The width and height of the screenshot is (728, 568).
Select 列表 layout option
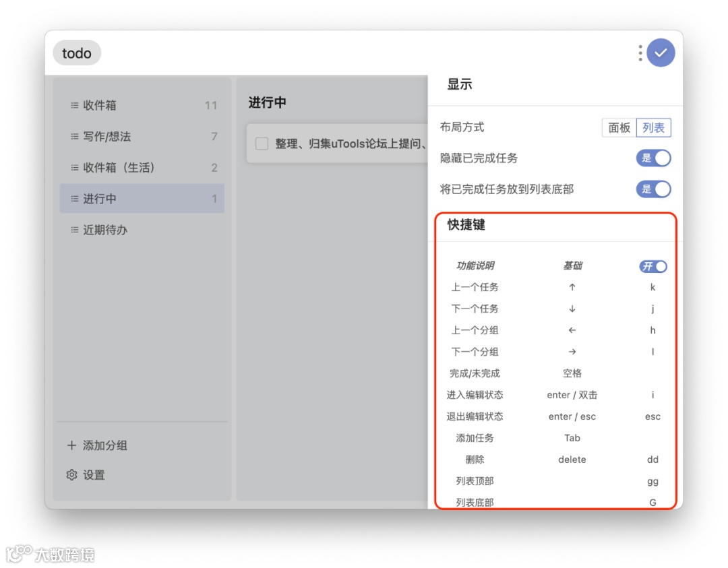653,127
